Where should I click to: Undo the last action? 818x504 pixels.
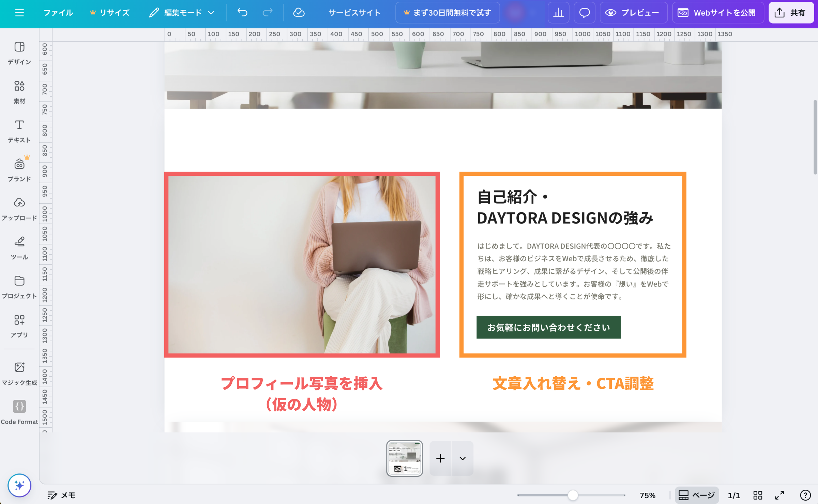point(242,13)
